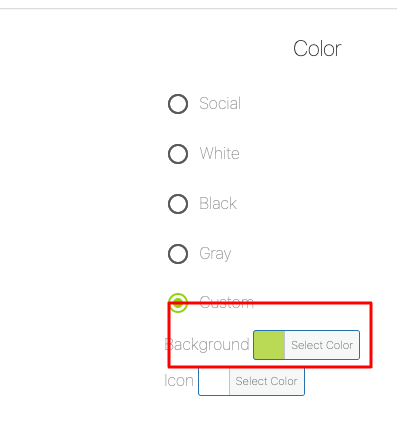Toggle the green Custom radio button

178,303
